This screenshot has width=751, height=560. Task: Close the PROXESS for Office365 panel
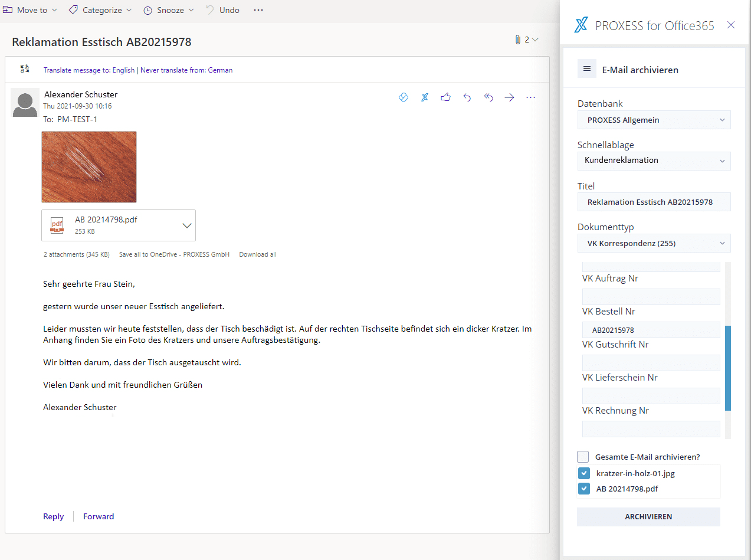coord(731,25)
